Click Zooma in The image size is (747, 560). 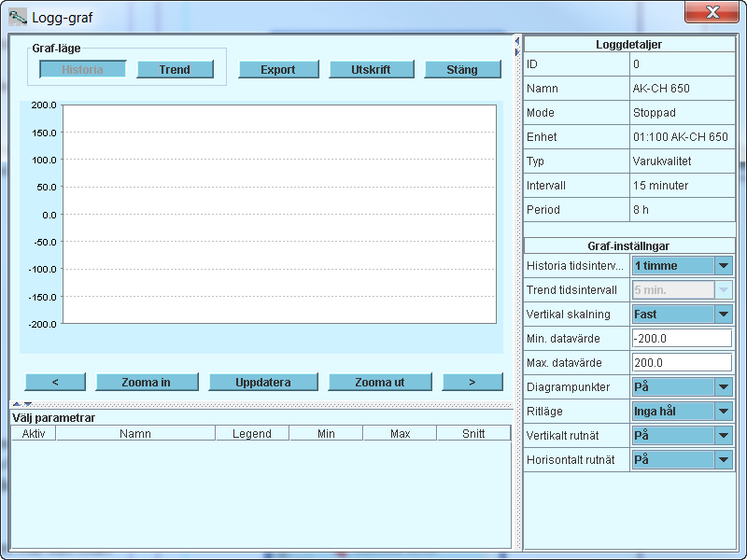click(147, 382)
